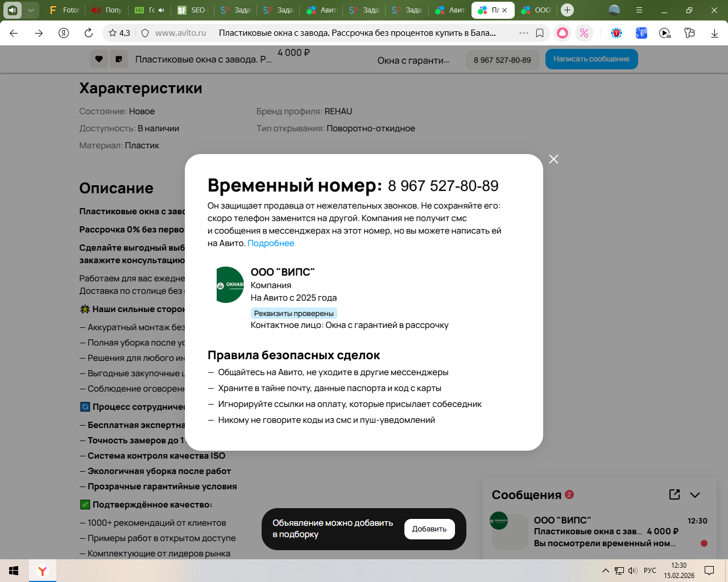The height and width of the screenshot is (582, 728).
Task: Open the Подробнее link in the popup
Action: [x=271, y=243]
